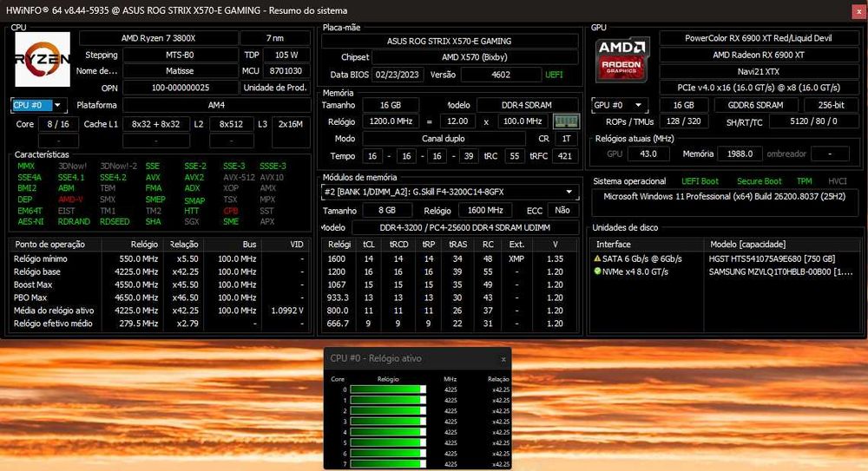Click the Canal duplo memory mode field
The image size is (868, 471).
[x=444, y=139]
